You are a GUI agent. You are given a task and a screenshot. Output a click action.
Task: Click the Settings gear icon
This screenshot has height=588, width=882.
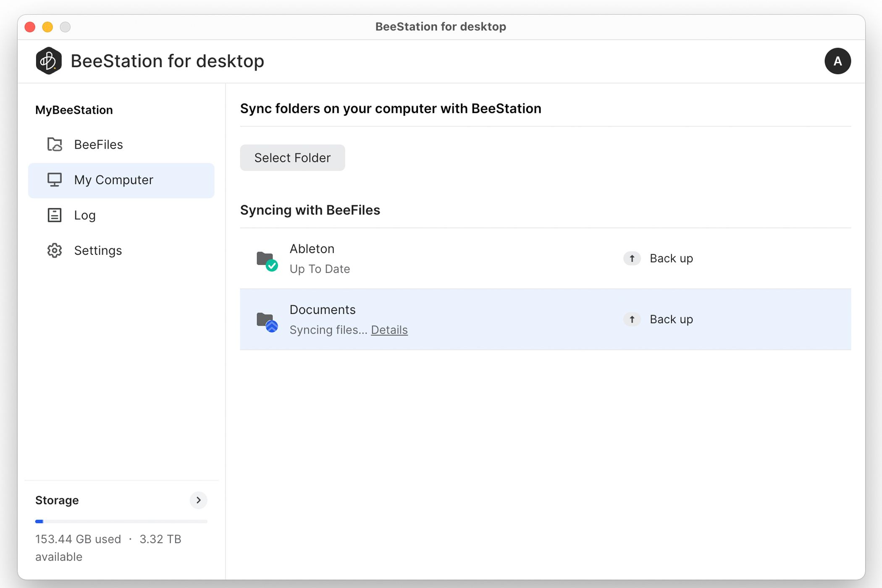point(55,250)
